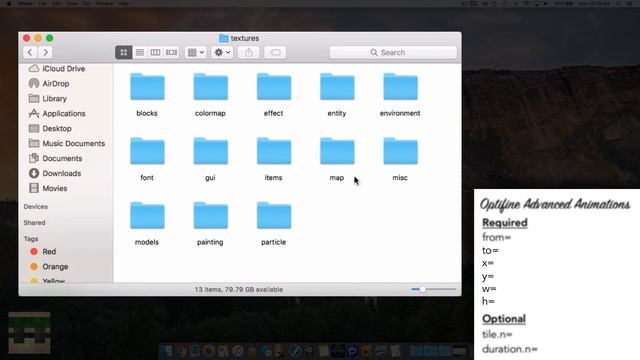Open the gear Action menu

coord(222,52)
